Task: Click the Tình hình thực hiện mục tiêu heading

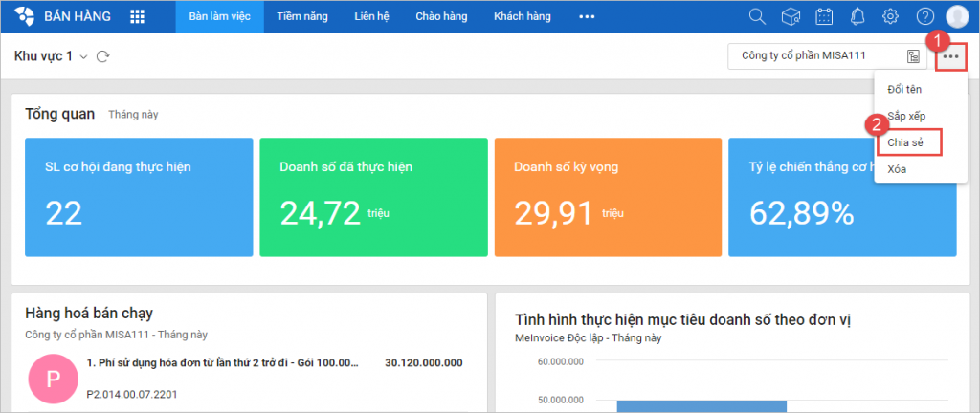Action: pos(681,320)
